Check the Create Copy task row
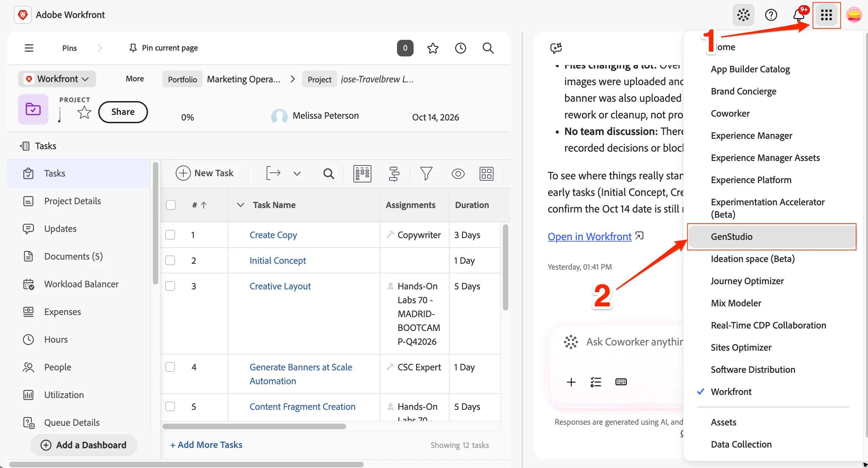 tap(170, 235)
